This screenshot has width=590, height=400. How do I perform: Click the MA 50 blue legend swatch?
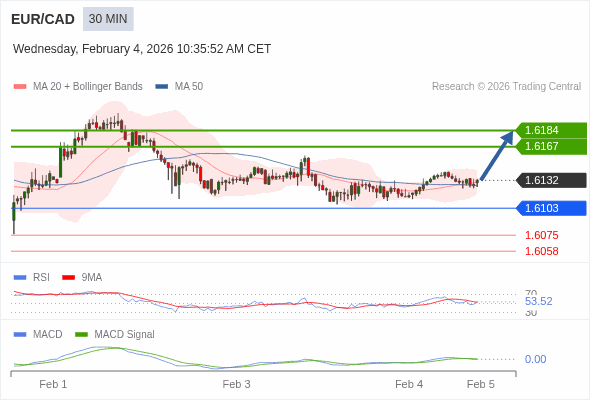(x=162, y=87)
